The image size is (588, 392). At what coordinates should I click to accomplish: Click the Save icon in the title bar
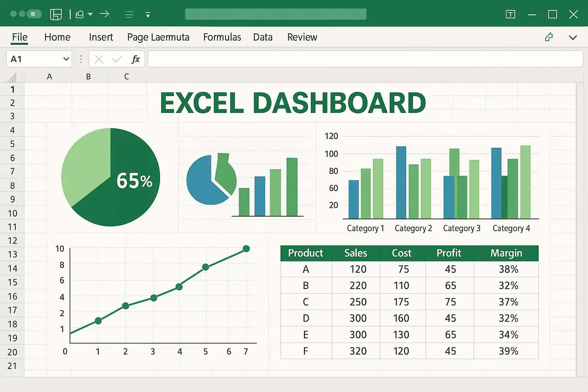56,15
